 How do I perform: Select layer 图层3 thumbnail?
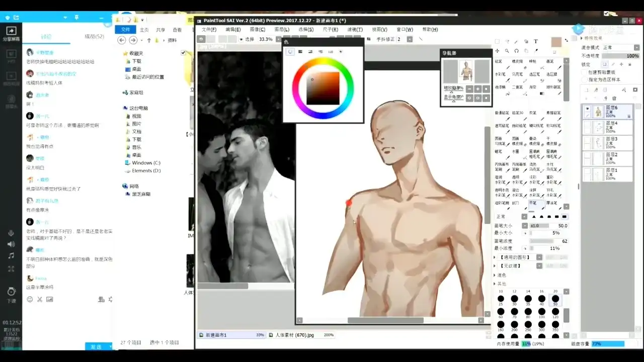click(x=597, y=142)
